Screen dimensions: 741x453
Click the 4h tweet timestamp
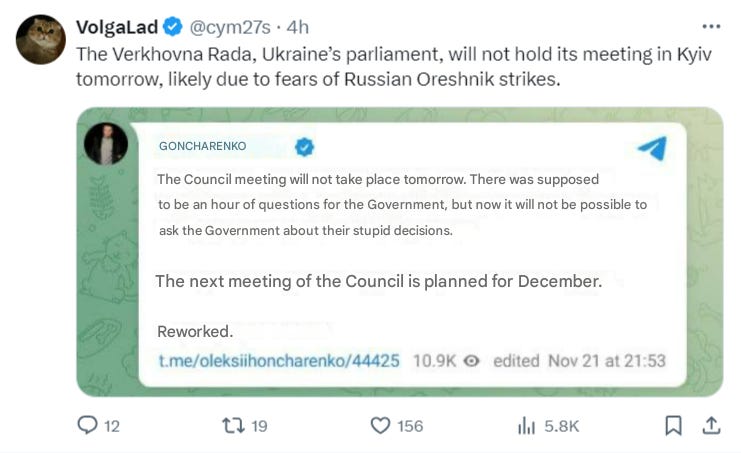click(296, 27)
